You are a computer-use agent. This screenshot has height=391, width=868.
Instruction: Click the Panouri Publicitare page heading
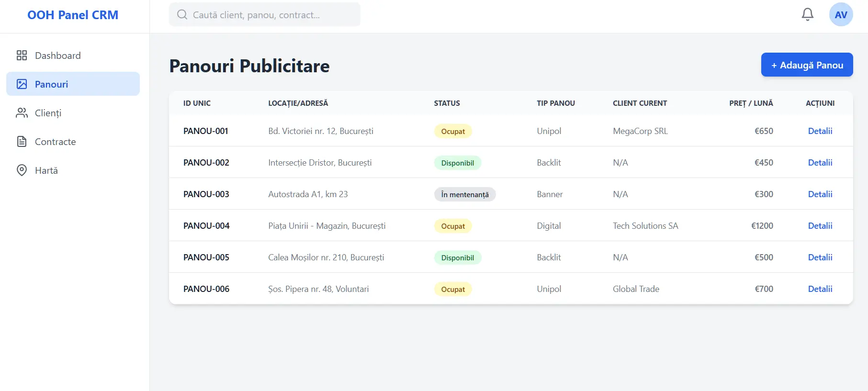(249, 66)
